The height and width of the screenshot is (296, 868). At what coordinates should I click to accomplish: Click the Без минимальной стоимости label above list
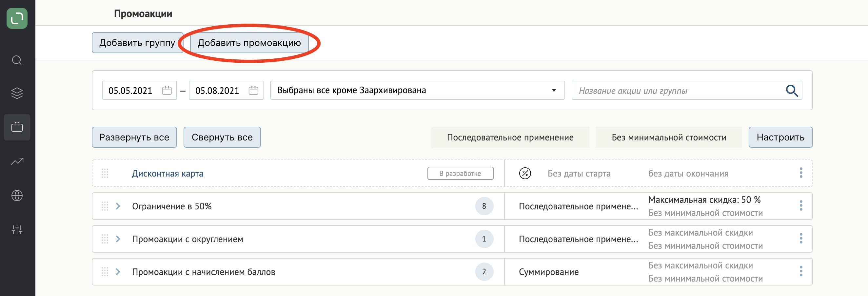pyautogui.click(x=669, y=137)
